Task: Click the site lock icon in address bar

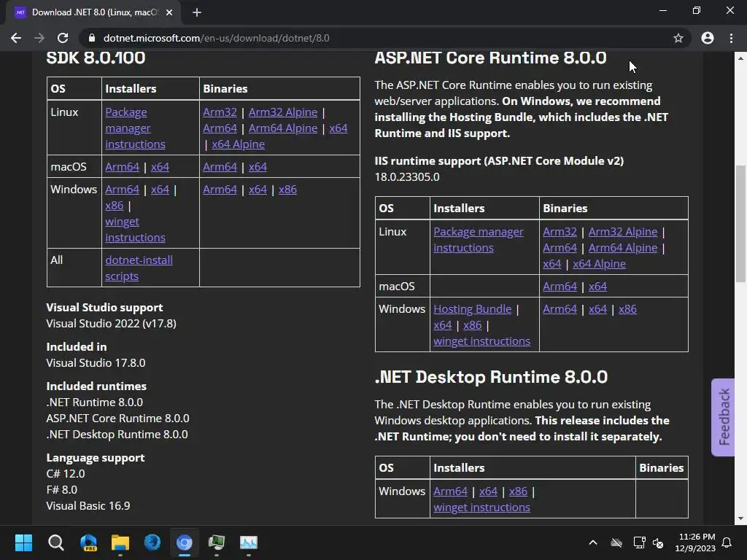Action: (x=92, y=38)
